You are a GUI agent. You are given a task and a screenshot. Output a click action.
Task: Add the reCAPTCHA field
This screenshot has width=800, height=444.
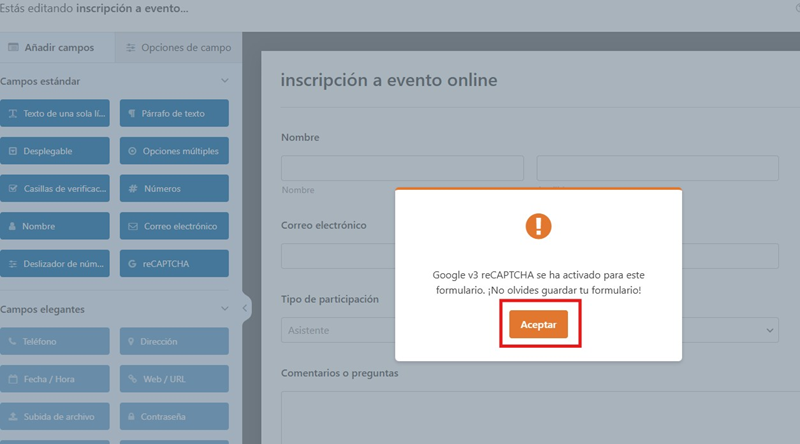click(174, 263)
